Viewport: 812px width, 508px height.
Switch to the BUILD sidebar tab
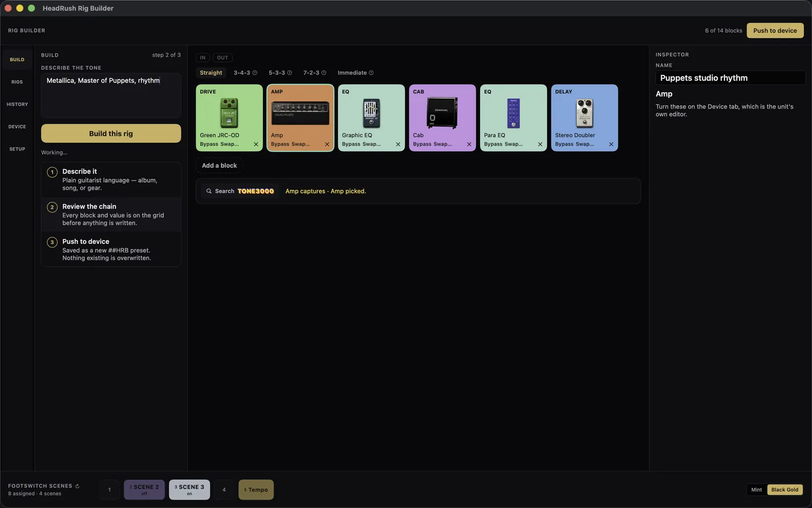pyautogui.click(x=17, y=59)
